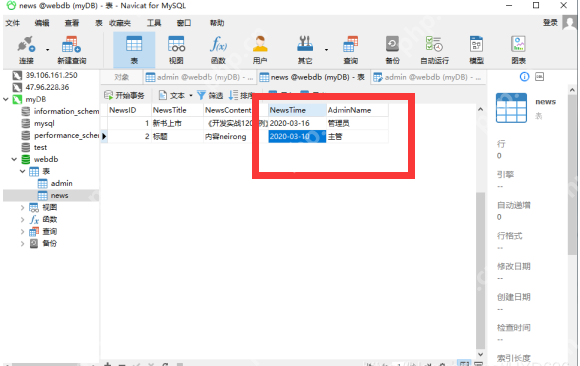Switch to the 对象 tab
The image size is (580, 366).
click(121, 77)
